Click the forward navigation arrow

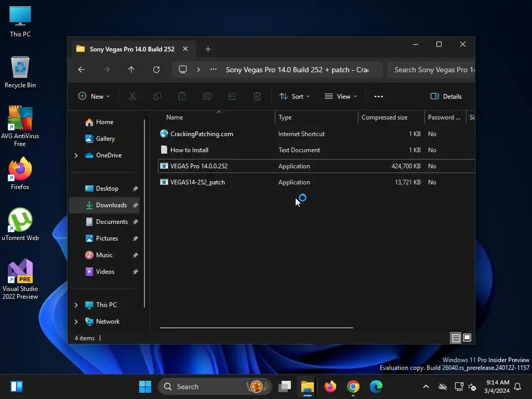click(107, 70)
